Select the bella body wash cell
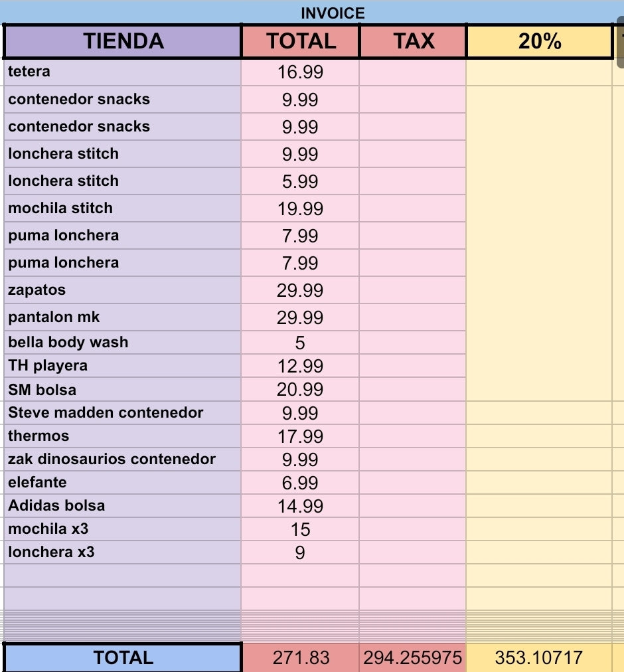Screen dimensions: 624x672 click(x=123, y=342)
